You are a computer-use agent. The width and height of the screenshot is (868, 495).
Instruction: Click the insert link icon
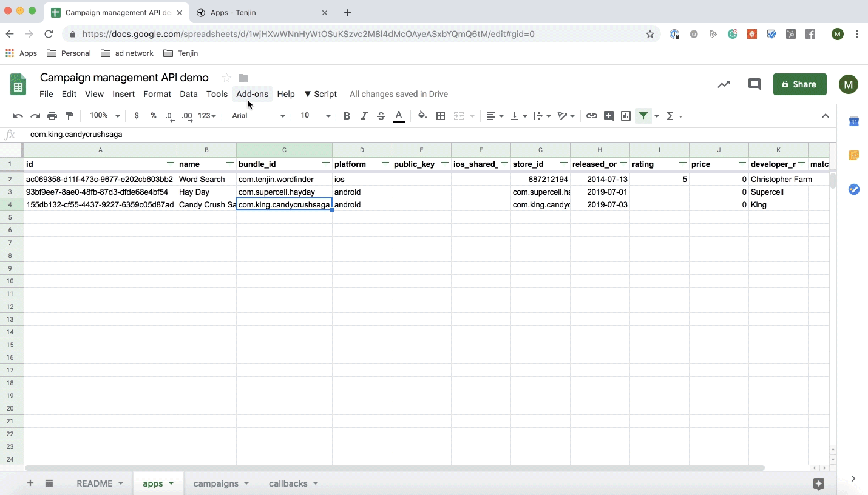pyautogui.click(x=591, y=116)
